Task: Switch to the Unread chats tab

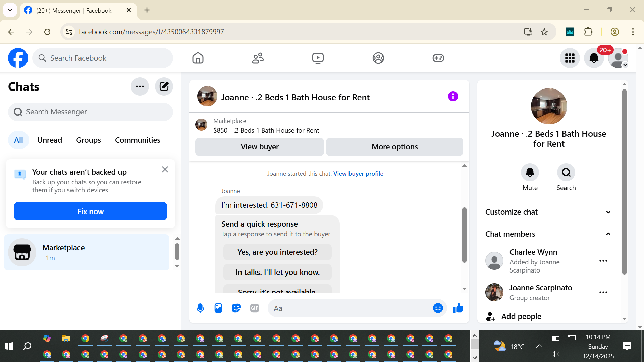Action: click(x=50, y=140)
